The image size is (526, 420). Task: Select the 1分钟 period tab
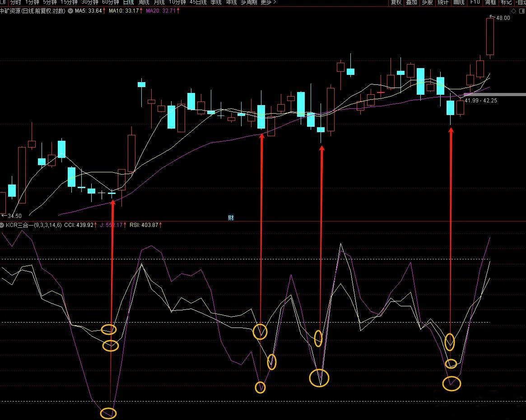(32, 2)
